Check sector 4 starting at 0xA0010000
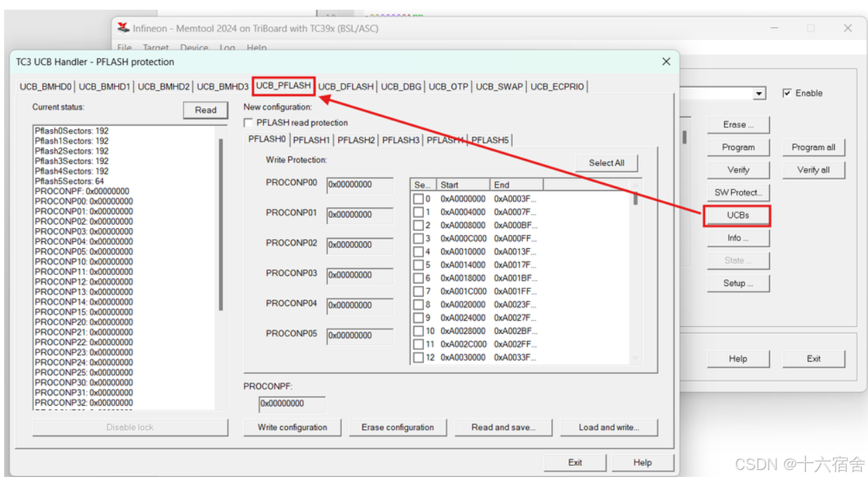This screenshot has width=868, height=479. (418, 252)
